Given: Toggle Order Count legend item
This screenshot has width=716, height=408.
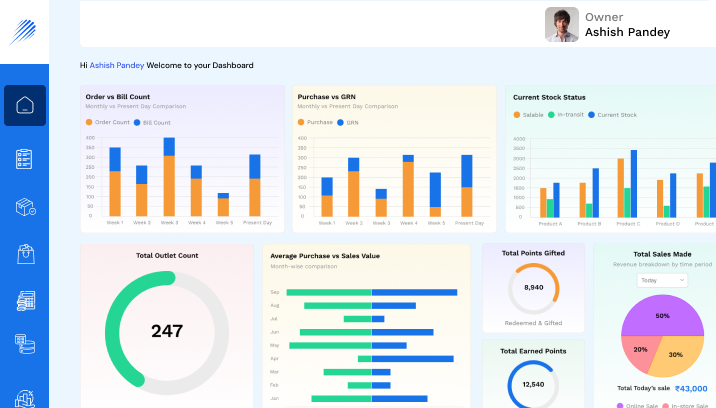Looking at the screenshot, I should pos(108,122).
